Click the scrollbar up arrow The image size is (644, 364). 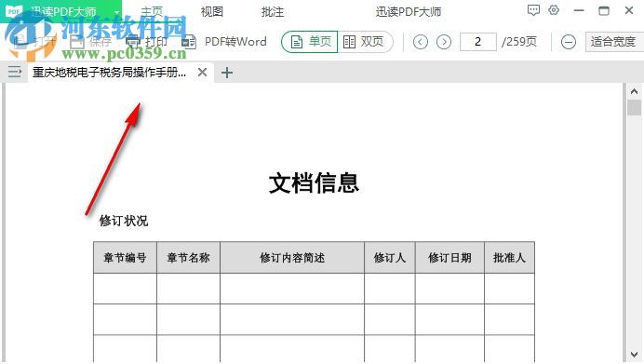[634, 91]
